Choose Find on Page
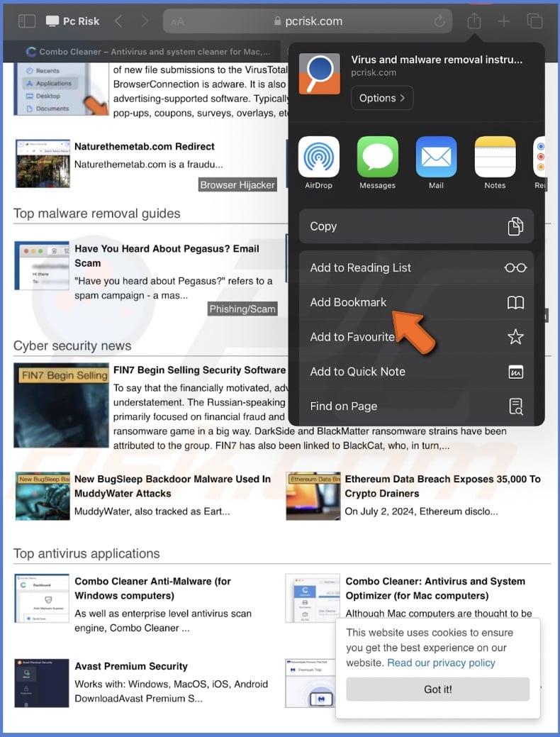 416,406
